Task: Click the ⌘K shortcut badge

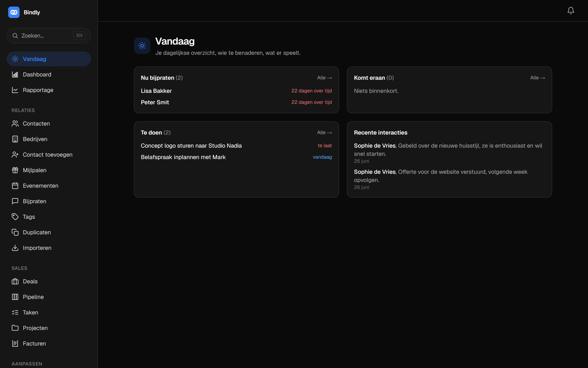Action: [79, 36]
